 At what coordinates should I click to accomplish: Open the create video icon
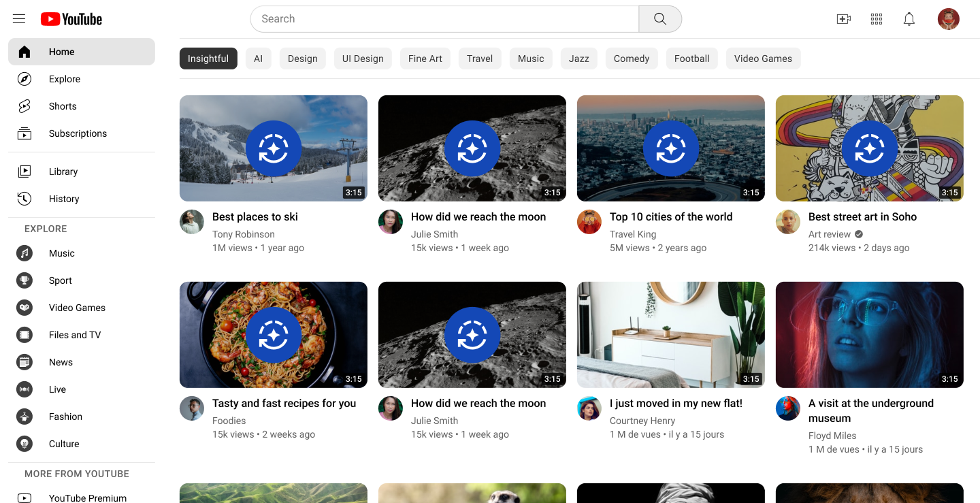[x=844, y=19]
